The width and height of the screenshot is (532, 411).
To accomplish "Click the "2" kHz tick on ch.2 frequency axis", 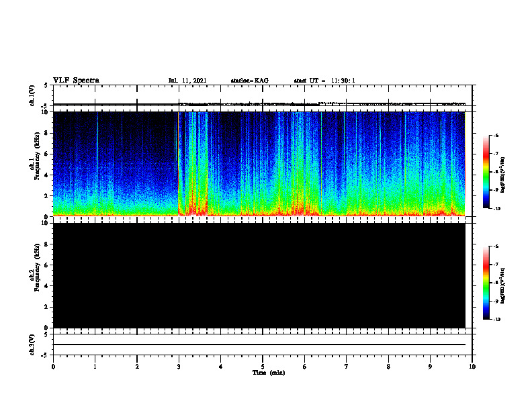I will 47,307.
